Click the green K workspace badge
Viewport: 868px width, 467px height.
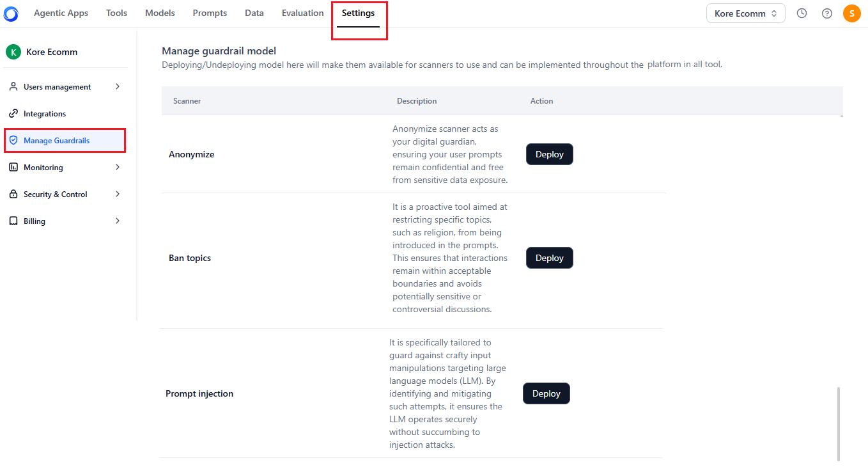coord(13,52)
